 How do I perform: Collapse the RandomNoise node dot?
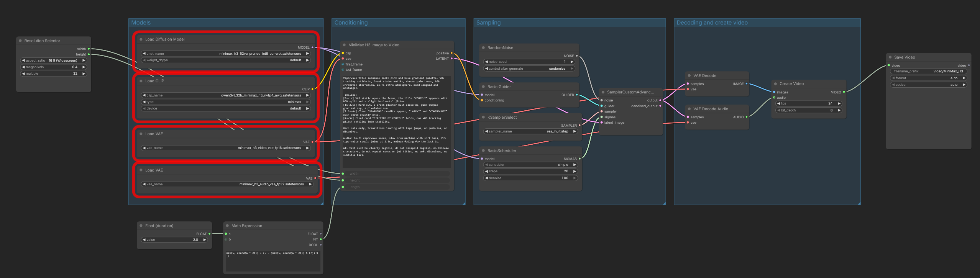tap(483, 47)
